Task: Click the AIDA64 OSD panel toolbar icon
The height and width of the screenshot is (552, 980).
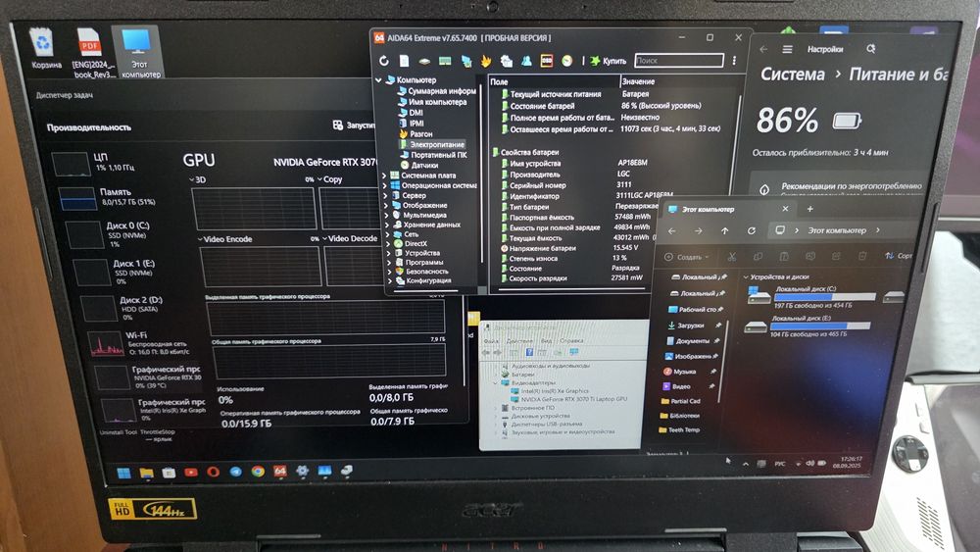Action: click(x=546, y=61)
